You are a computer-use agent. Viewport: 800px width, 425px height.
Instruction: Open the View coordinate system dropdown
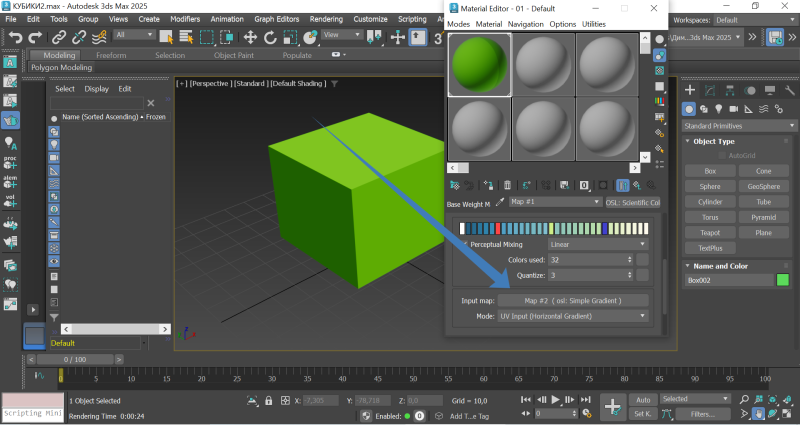tap(342, 35)
